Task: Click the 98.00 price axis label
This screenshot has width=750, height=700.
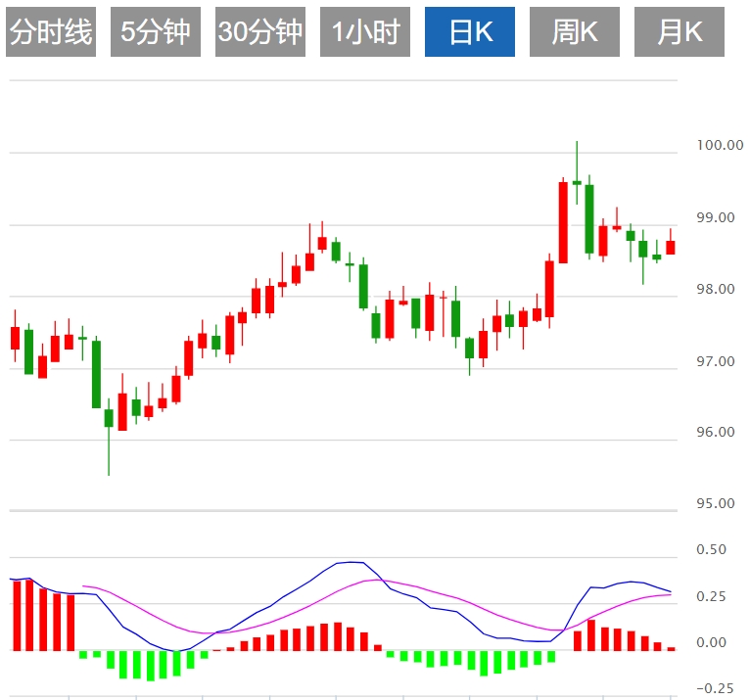Action: 716,289
